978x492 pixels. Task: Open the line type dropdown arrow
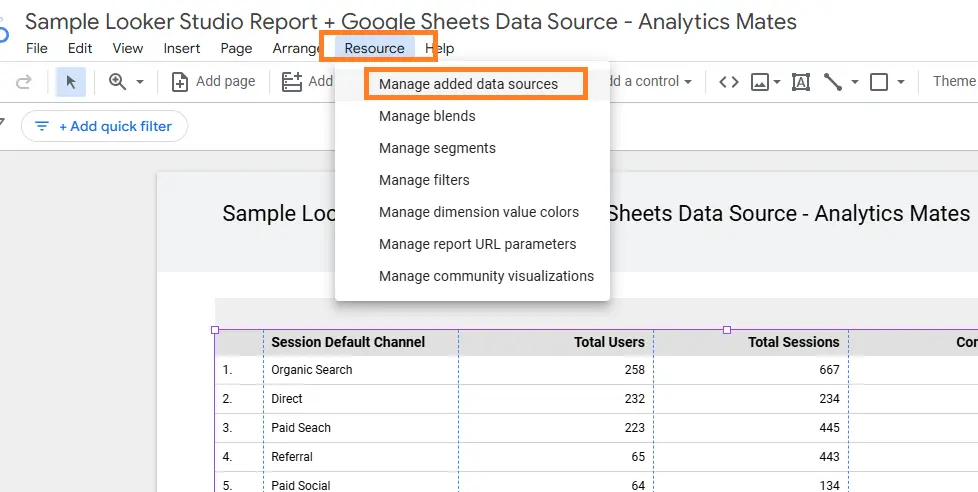click(x=855, y=82)
